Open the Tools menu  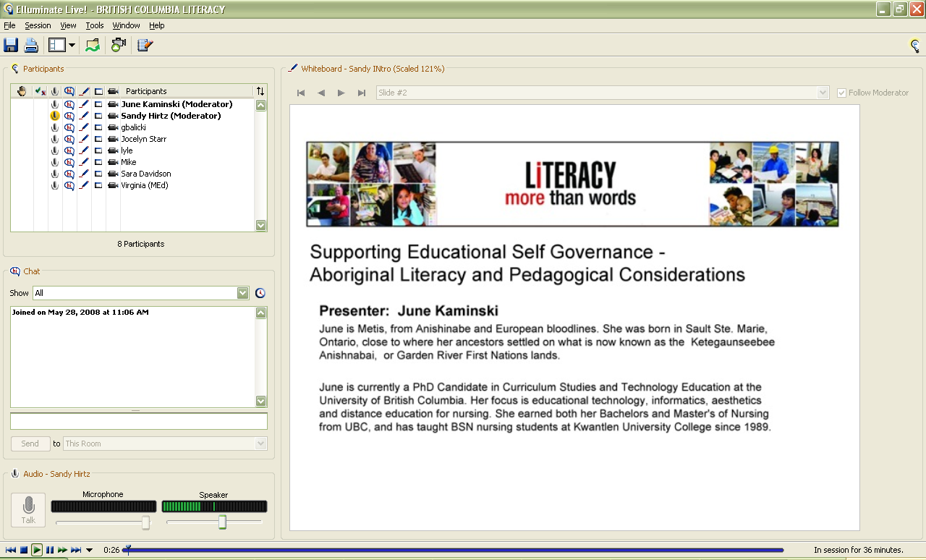pyautogui.click(x=95, y=25)
